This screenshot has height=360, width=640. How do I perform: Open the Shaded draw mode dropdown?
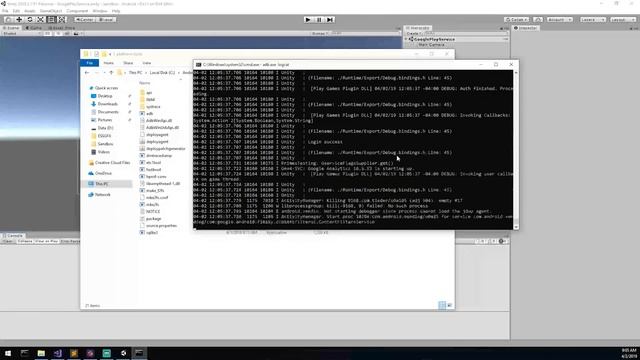coord(20,33)
